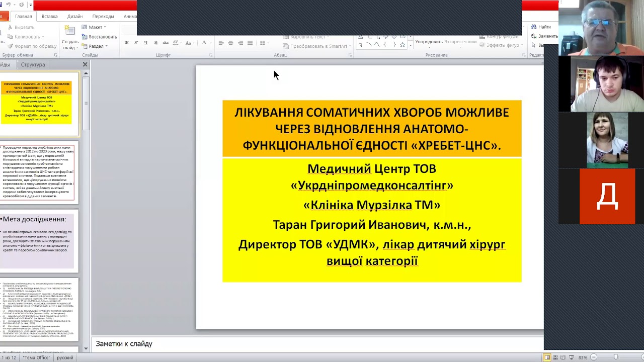Select slide 1 thumbnail with yellow title
Screen dimensions: 644x362
click(39, 104)
